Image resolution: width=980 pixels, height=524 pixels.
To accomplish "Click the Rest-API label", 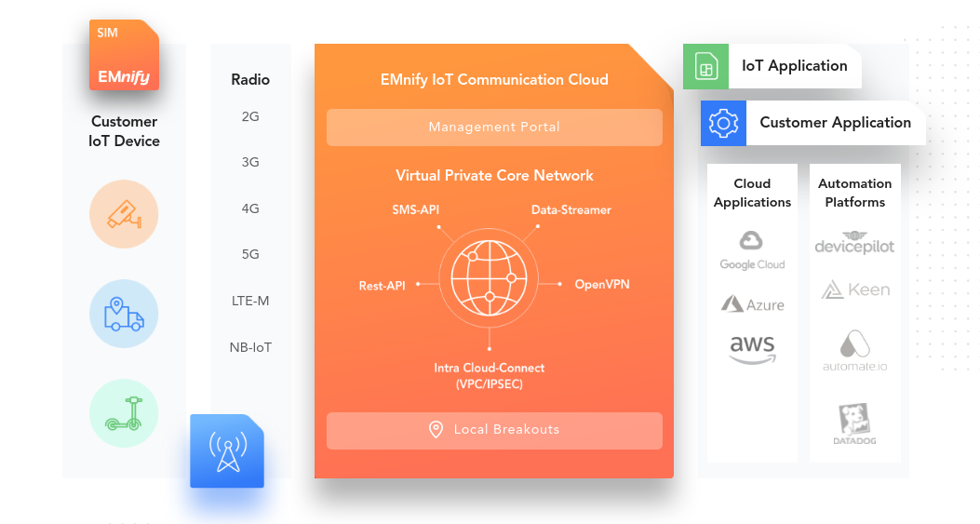I will 382,286.
